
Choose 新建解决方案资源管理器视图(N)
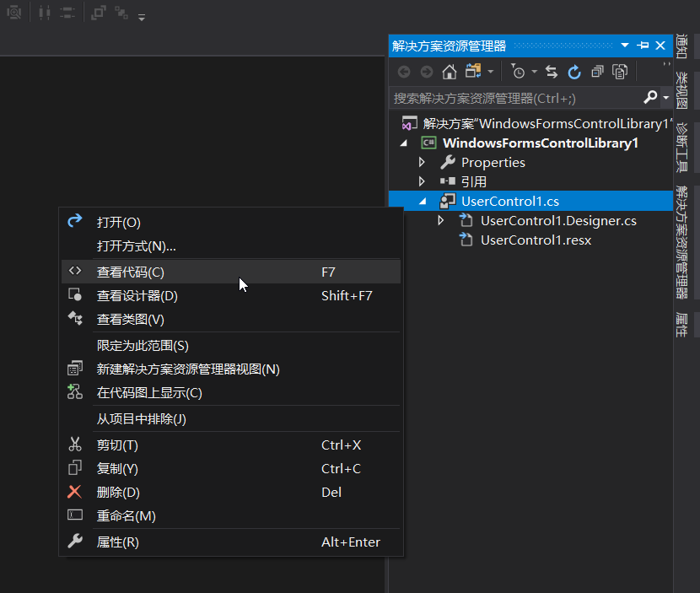pos(231,369)
